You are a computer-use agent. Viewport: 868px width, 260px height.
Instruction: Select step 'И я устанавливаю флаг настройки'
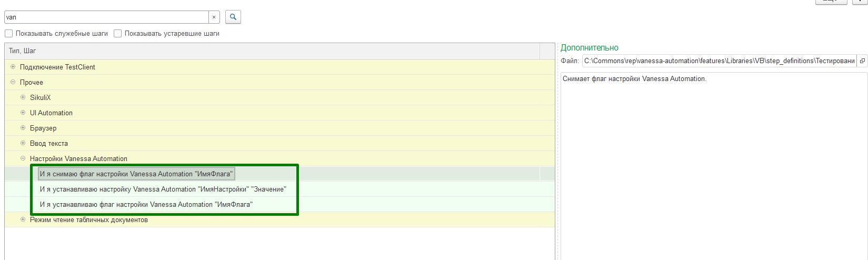pyautogui.click(x=146, y=205)
